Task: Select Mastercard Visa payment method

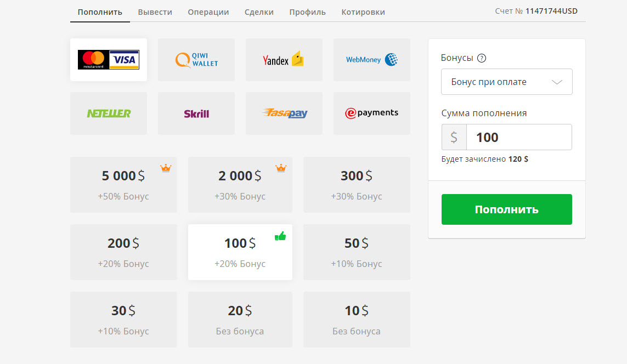Action: (x=108, y=60)
